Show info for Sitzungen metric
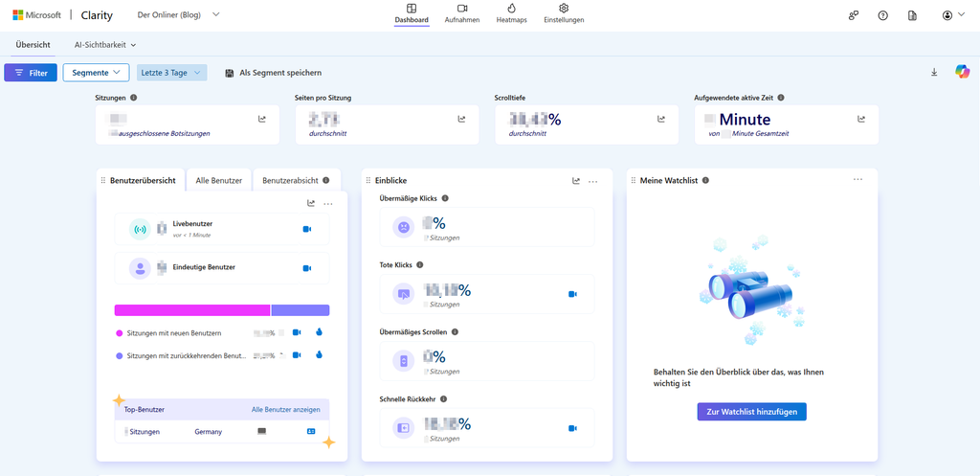980x476 pixels. [134, 98]
